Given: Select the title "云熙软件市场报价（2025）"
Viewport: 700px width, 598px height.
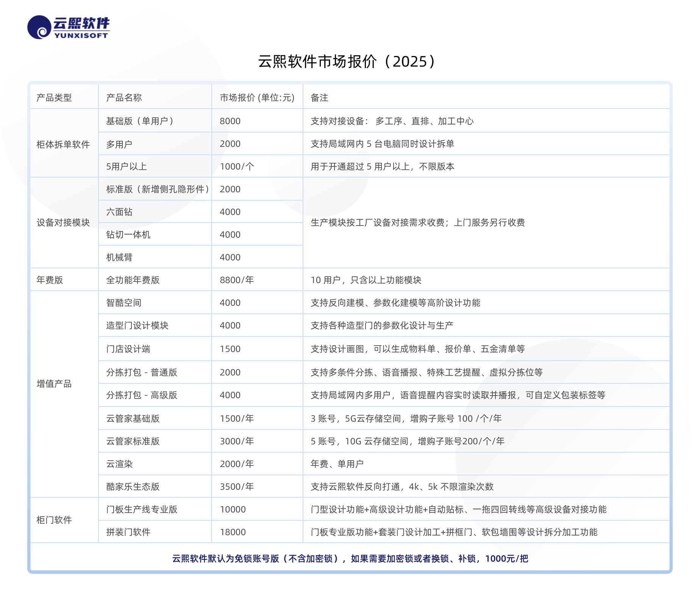Looking at the screenshot, I should pyautogui.click(x=347, y=62).
